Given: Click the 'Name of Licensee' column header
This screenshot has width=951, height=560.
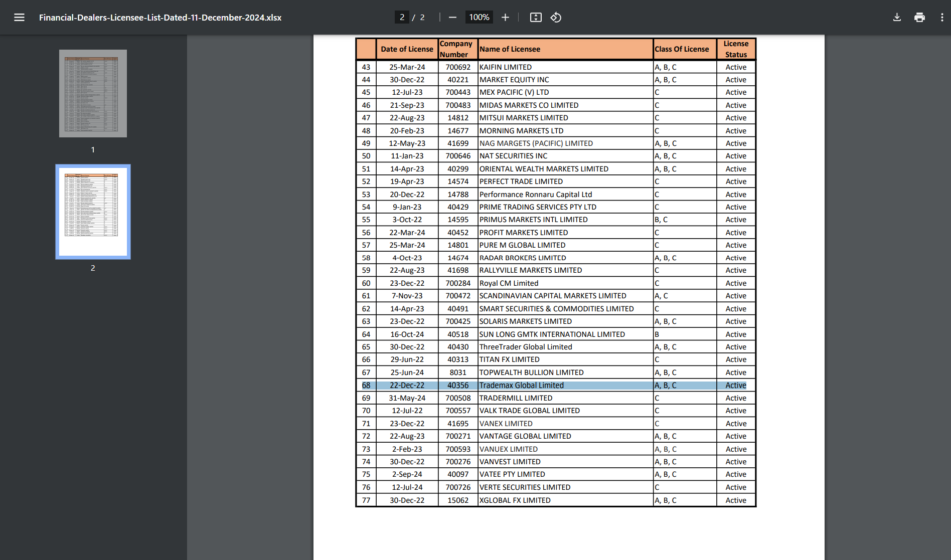Looking at the screenshot, I should (x=565, y=49).
